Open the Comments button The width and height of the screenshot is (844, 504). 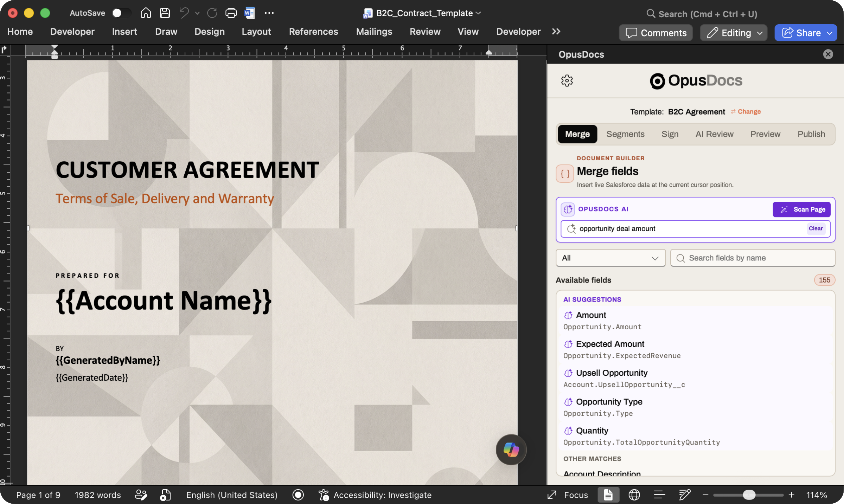pos(656,33)
